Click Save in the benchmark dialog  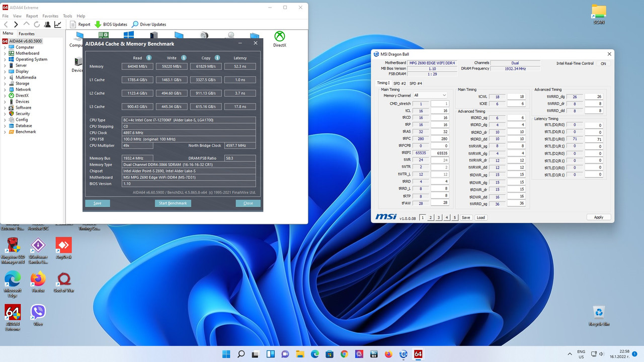pos(98,203)
